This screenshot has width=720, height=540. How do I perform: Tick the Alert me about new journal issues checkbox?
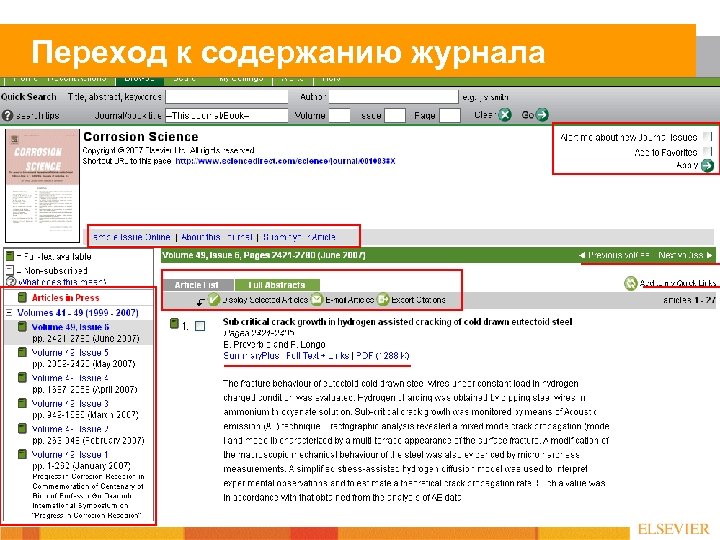click(708, 137)
